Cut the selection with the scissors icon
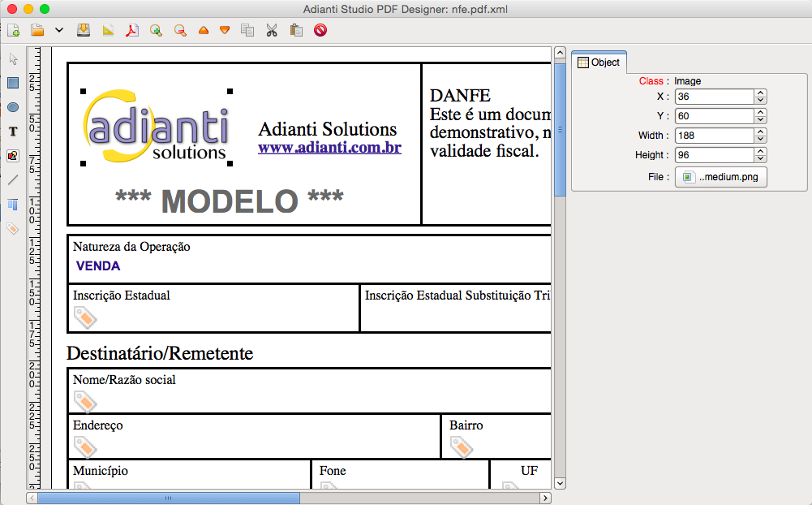Screen dimensions: 812x505 pos(272,30)
